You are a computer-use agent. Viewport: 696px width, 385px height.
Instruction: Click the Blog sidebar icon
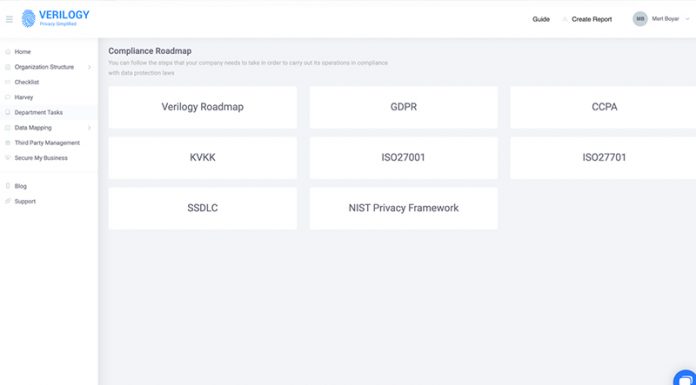[x=8, y=186]
